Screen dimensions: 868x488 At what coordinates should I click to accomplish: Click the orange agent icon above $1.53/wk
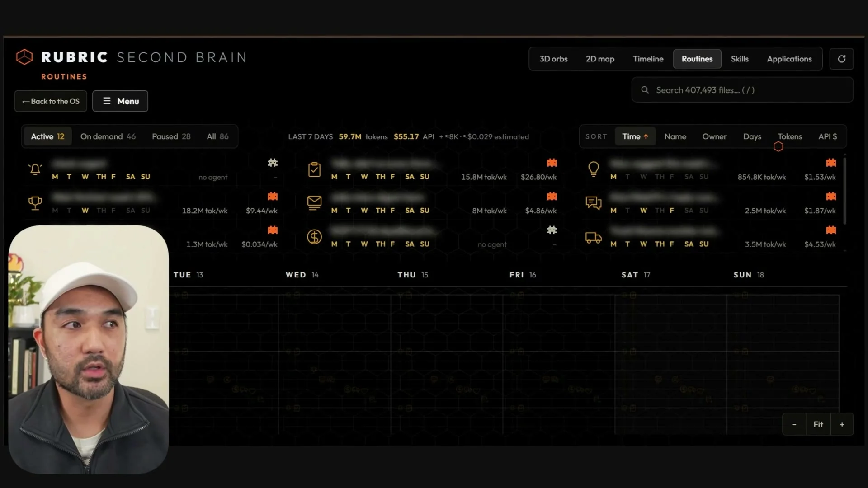pos(831,163)
